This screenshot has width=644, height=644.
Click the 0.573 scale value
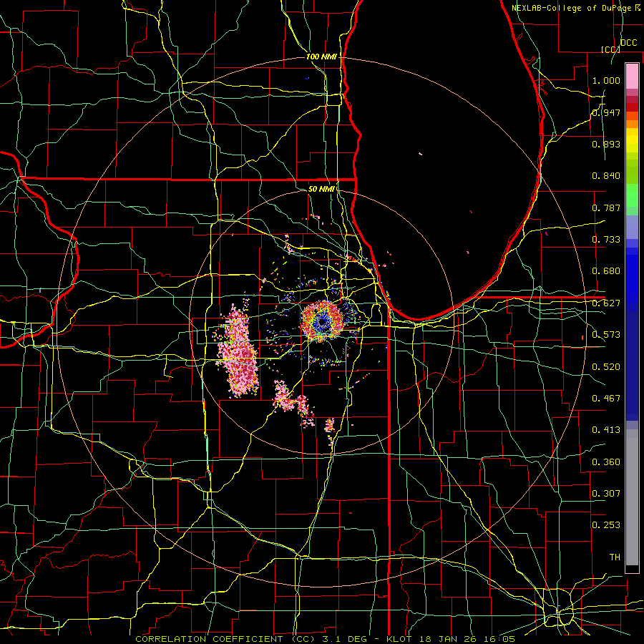(x=606, y=335)
